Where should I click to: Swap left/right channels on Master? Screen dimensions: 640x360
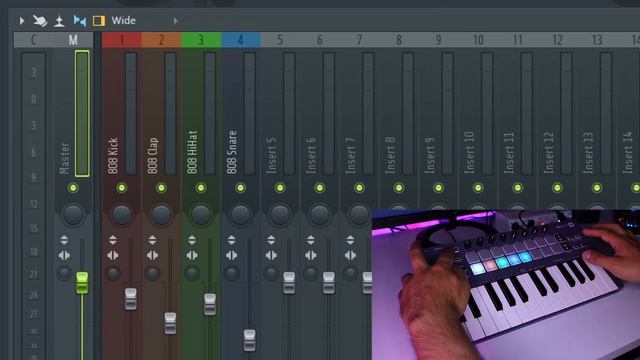click(64, 256)
